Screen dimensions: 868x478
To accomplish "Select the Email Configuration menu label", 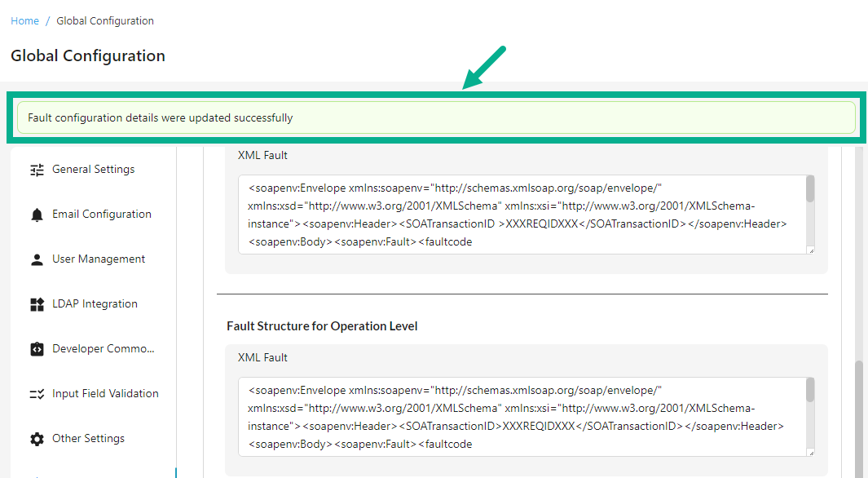I will coord(102,215).
